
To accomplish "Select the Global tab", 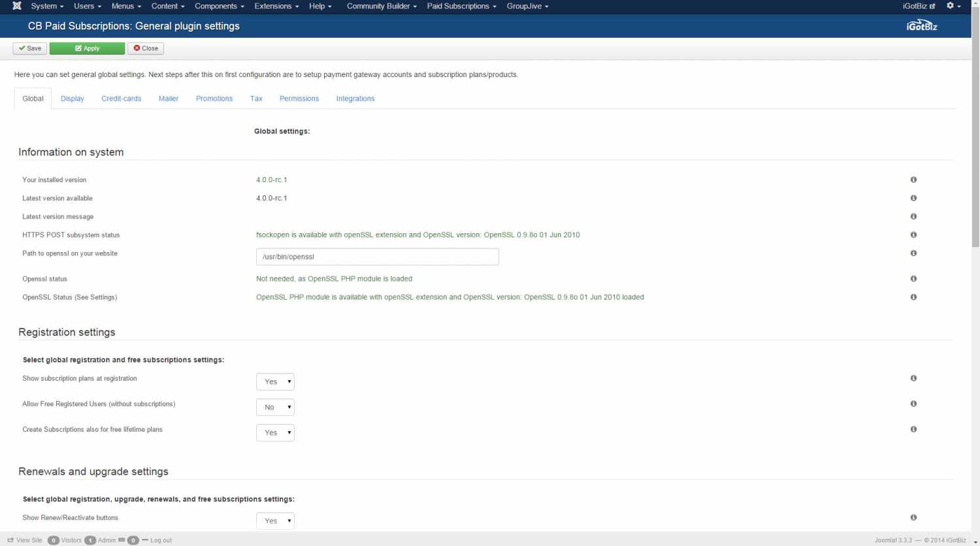I will click(33, 99).
